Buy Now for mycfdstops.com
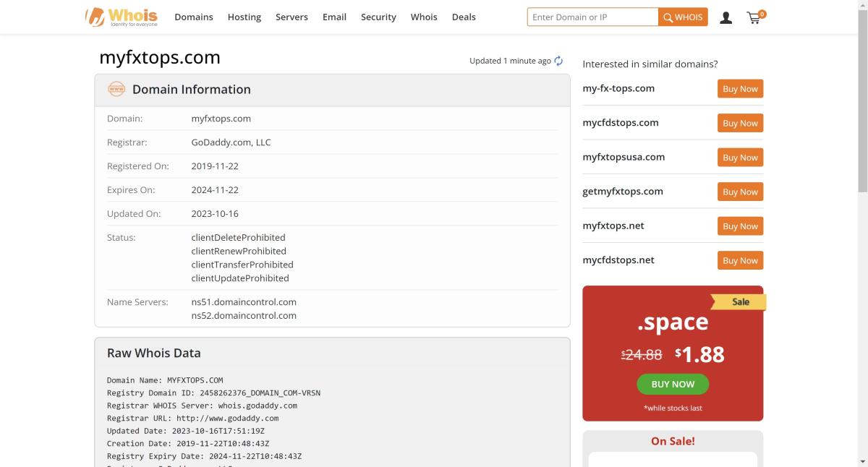This screenshot has height=467, width=868. pyautogui.click(x=740, y=123)
